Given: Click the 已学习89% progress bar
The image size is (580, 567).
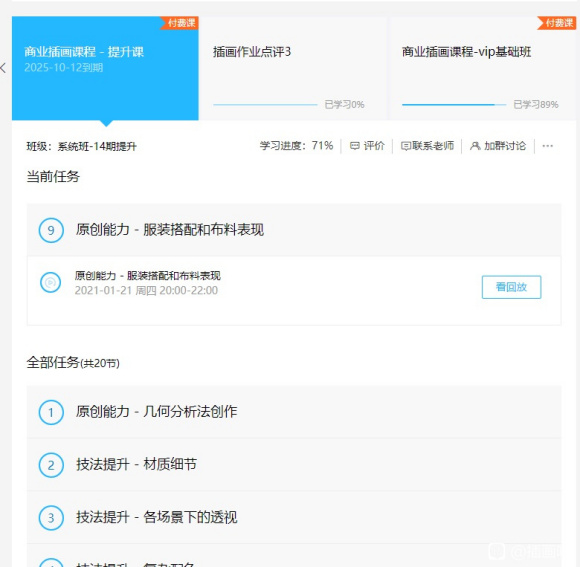Looking at the screenshot, I should point(454,105).
